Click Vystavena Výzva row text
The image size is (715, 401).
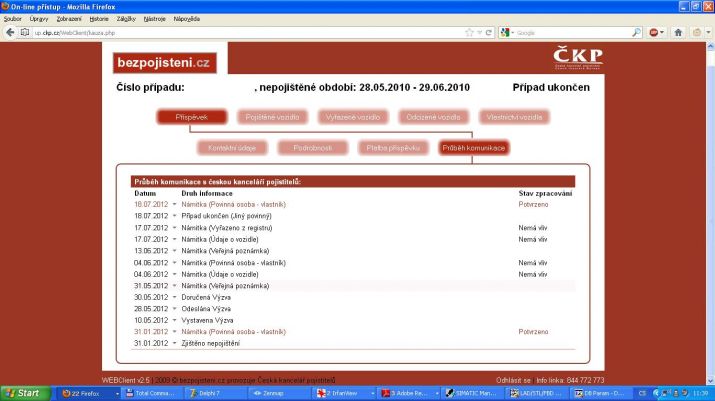tap(207, 320)
